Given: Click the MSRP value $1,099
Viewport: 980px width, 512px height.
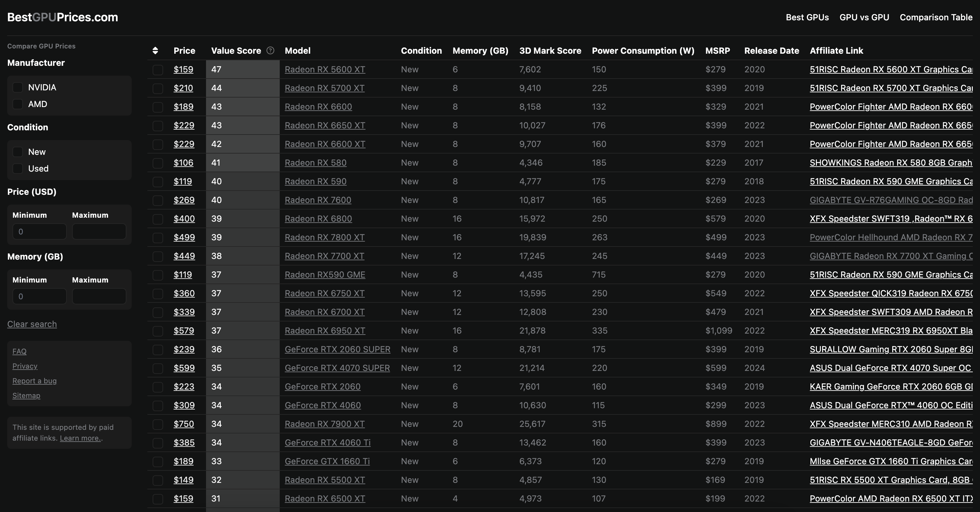Looking at the screenshot, I should [x=719, y=331].
